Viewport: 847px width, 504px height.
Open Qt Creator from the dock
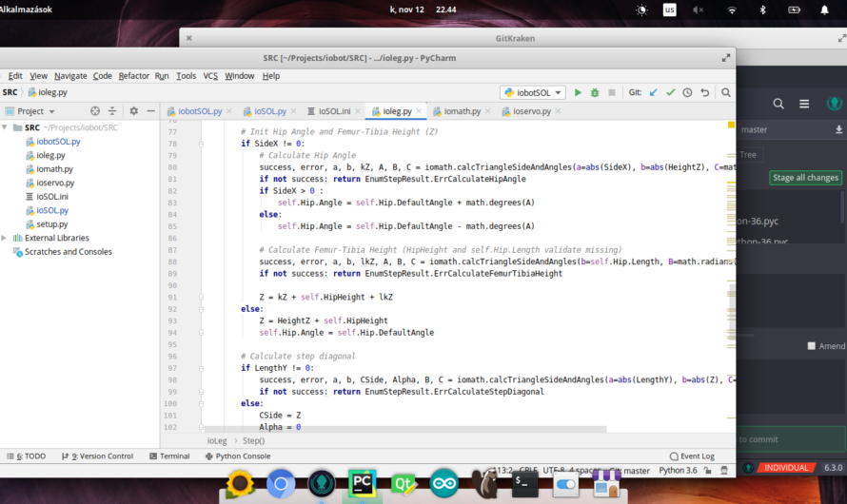pos(403,483)
